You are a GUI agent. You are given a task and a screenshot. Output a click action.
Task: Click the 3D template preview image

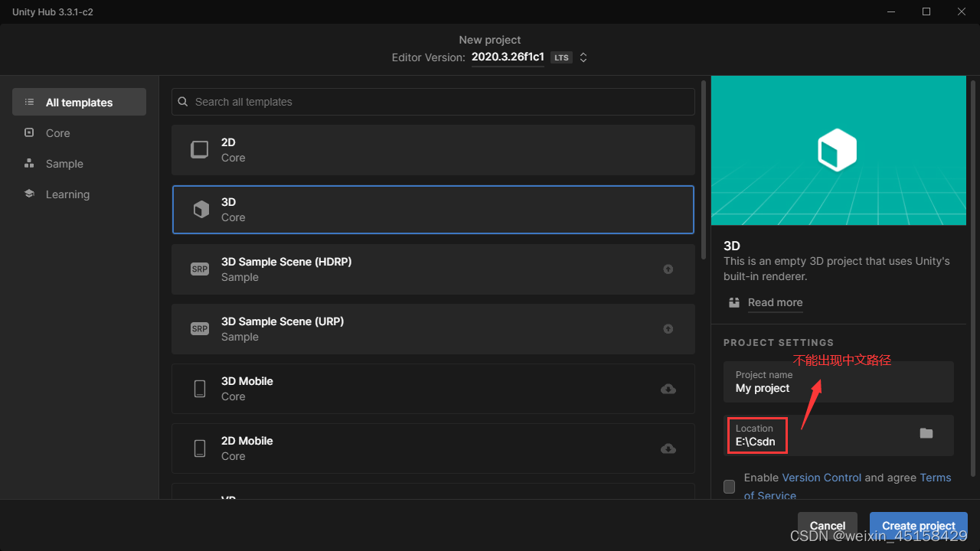pyautogui.click(x=838, y=150)
